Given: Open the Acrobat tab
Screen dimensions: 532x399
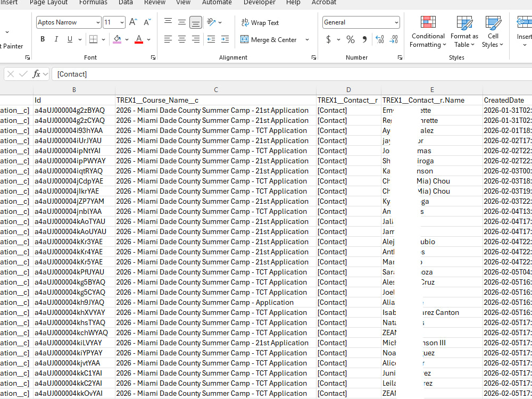Looking at the screenshot, I should pyautogui.click(x=323, y=2).
